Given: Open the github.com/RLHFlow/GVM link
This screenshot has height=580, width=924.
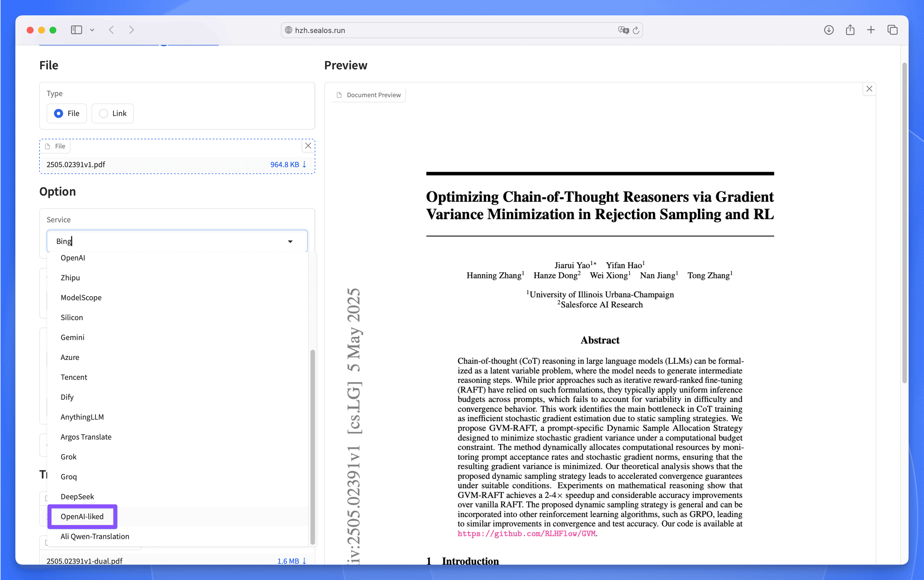Looking at the screenshot, I should (x=526, y=534).
